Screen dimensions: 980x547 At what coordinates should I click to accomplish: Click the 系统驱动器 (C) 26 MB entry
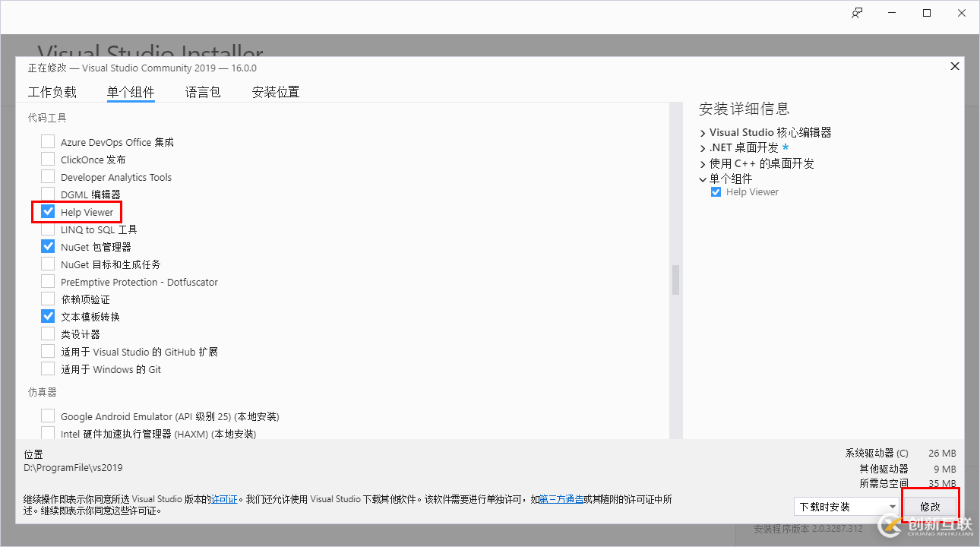pyautogui.click(x=901, y=454)
